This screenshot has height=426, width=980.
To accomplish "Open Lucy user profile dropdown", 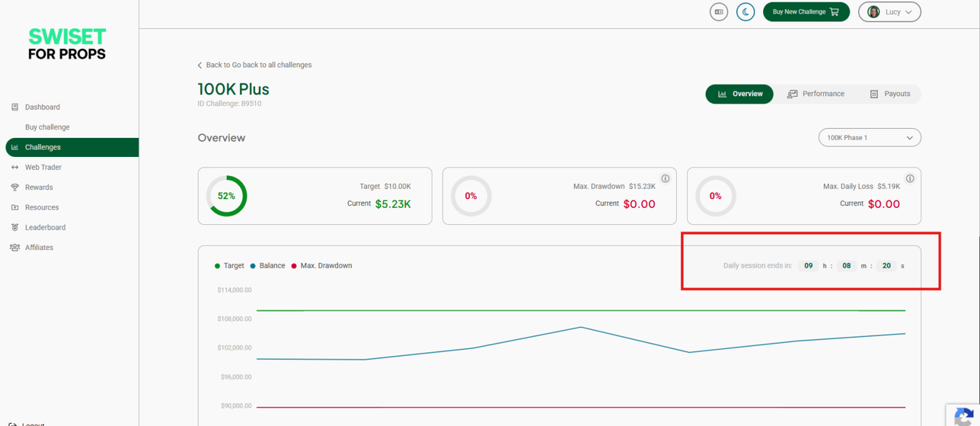I will (889, 12).
